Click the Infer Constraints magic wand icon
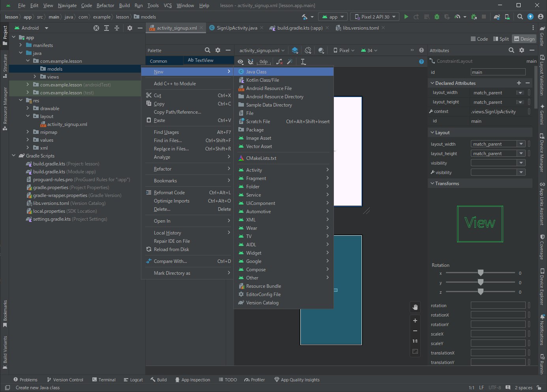 (290, 62)
